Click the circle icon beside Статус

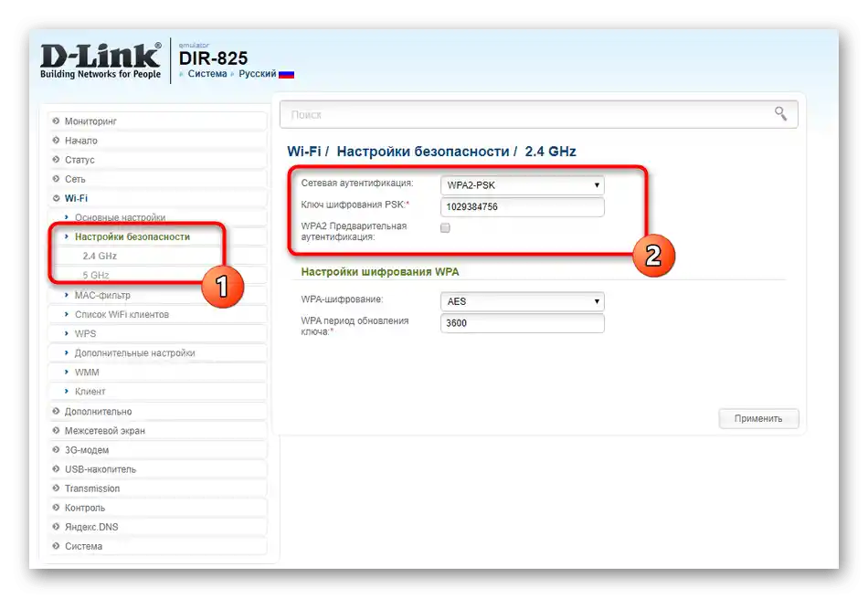coord(56,160)
